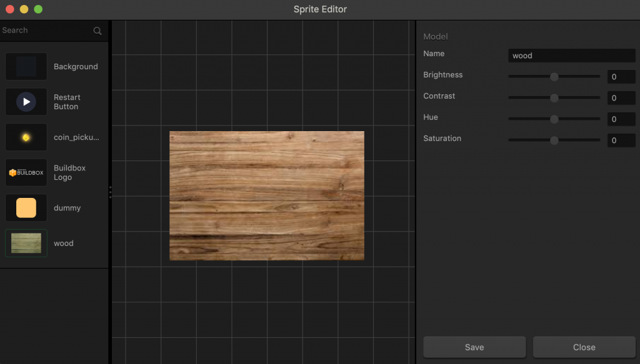Click the Hue slider knob

click(554, 119)
